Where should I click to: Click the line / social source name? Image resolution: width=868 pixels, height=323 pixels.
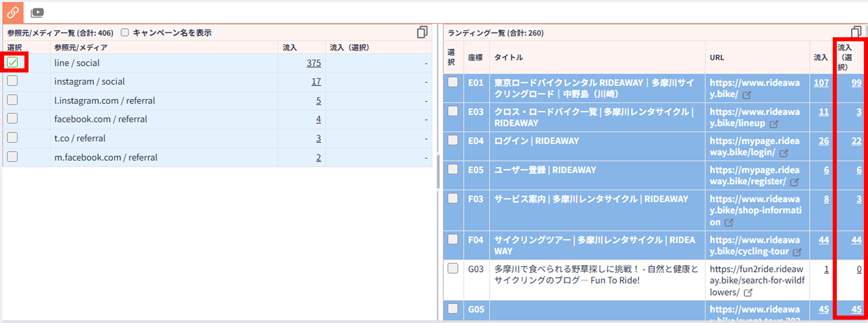click(x=77, y=63)
